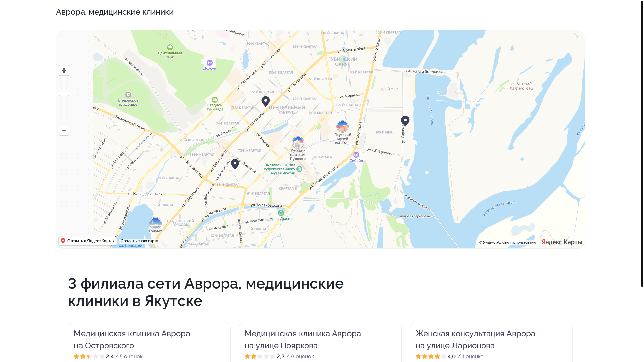The image size is (644, 362).
Task: Click Вилюйский тракт road label
Action: point(130,123)
